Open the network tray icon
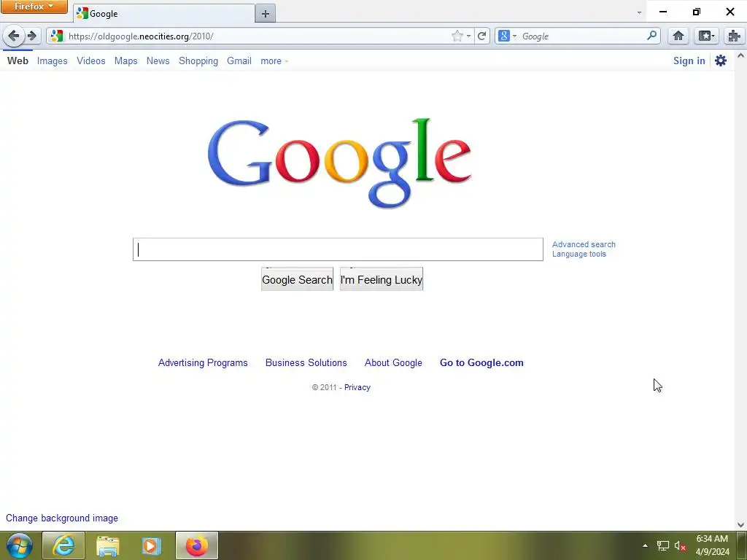The image size is (747, 560). tap(662, 546)
